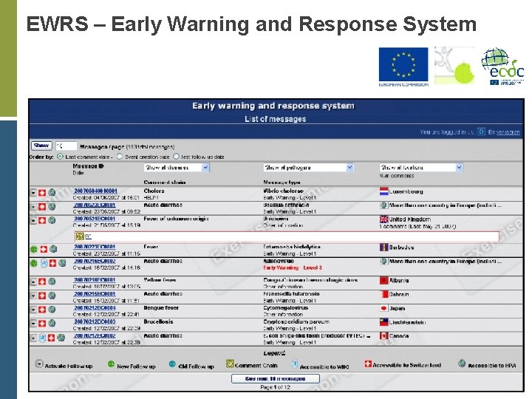The width and height of the screenshot is (532, 399).
Task: Open the 'Show all diseases' dropdown
Action: pyautogui.click(x=177, y=168)
